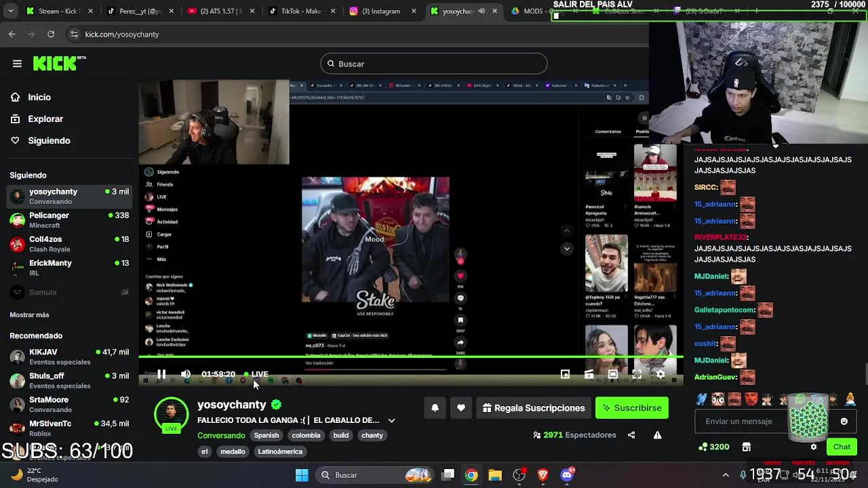Expand the stream title with its chevron
The width and height of the screenshot is (868, 488).
pos(391,420)
